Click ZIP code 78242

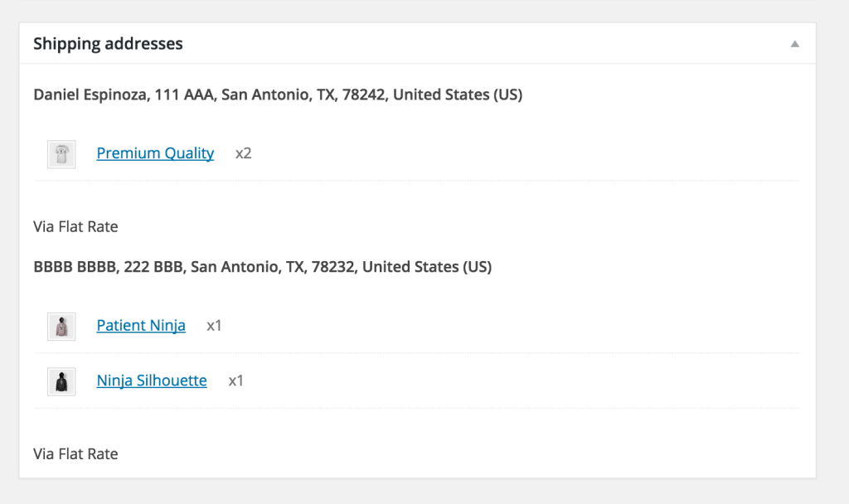362,95
